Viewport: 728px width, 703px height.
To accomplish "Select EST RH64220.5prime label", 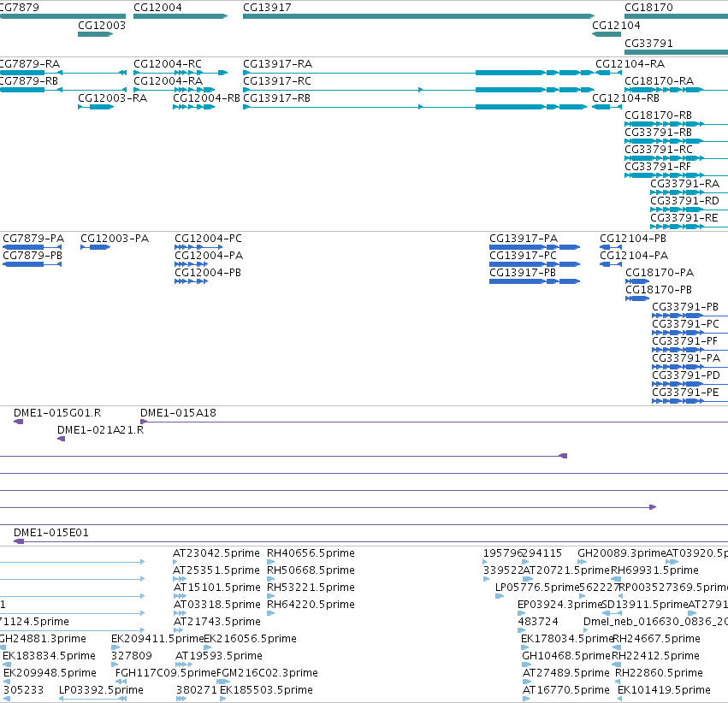I will click(311, 606).
